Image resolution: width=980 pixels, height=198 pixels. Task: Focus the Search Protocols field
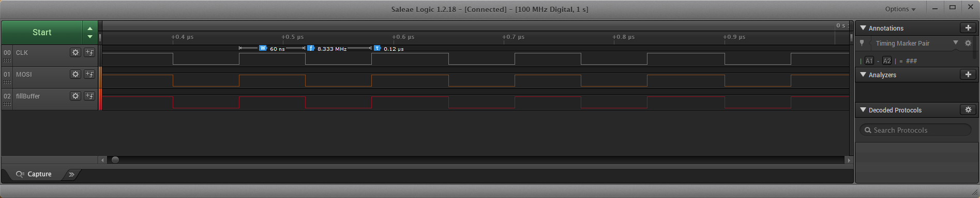click(x=915, y=130)
